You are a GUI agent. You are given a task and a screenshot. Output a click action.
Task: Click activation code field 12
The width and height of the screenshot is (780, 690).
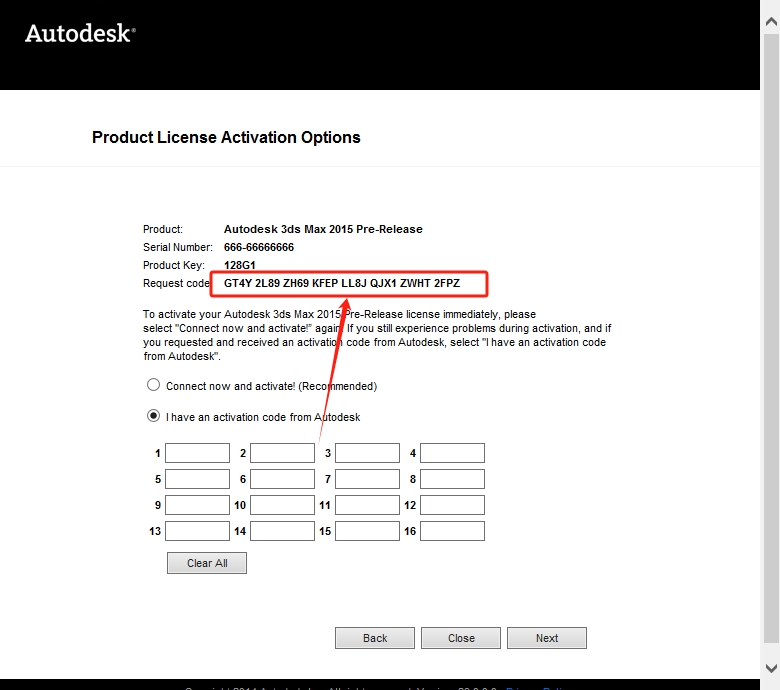pyautogui.click(x=452, y=505)
